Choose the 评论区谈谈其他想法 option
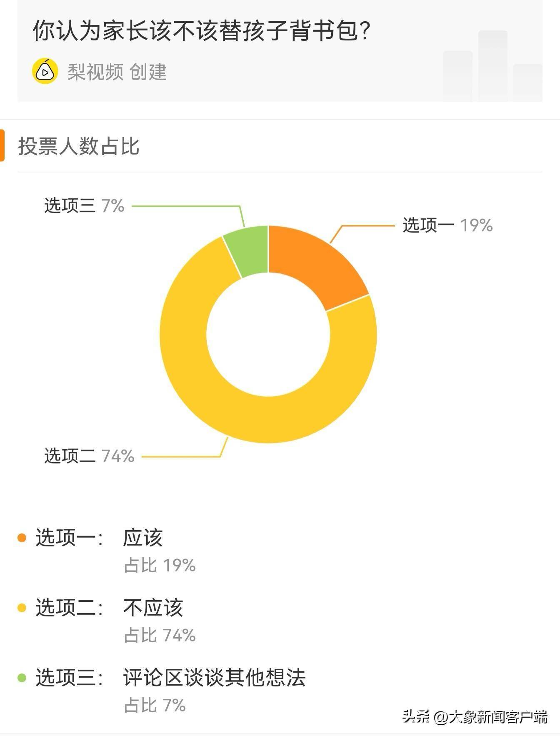 pos(214,678)
